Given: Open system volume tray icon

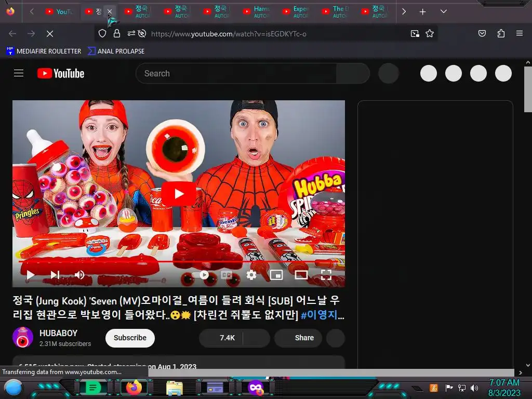Looking at the screenshot, I should click(x=474, y=388).
